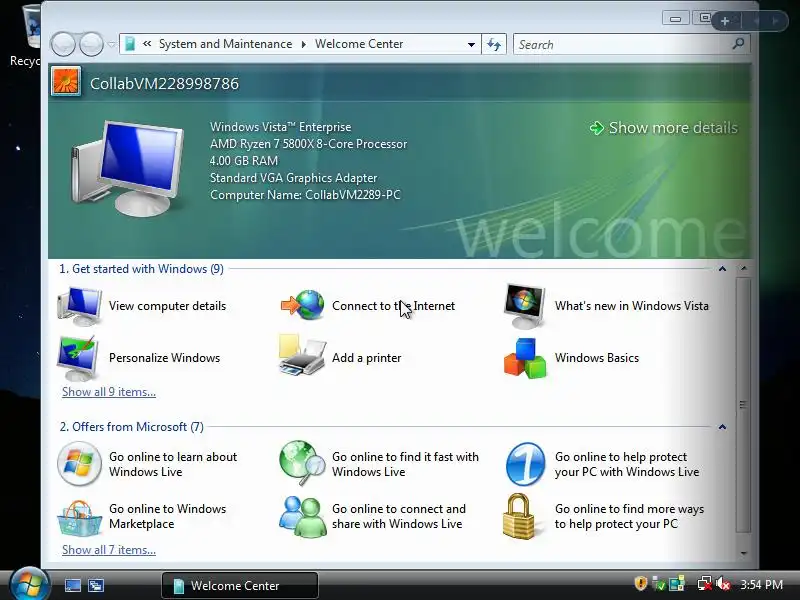
Task: Click Switch between windows quick launch icon
Action: coord(96,585)
